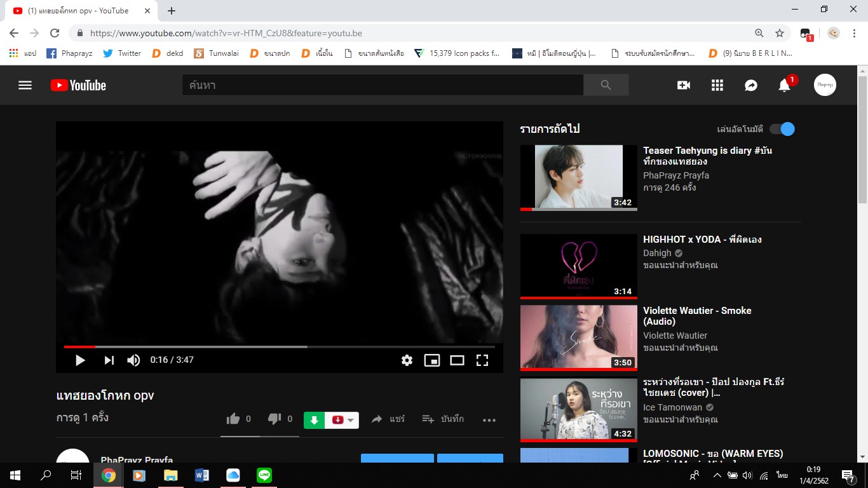
Task: Open the YouTube guide hamburger menu
Action: [25, 85]
